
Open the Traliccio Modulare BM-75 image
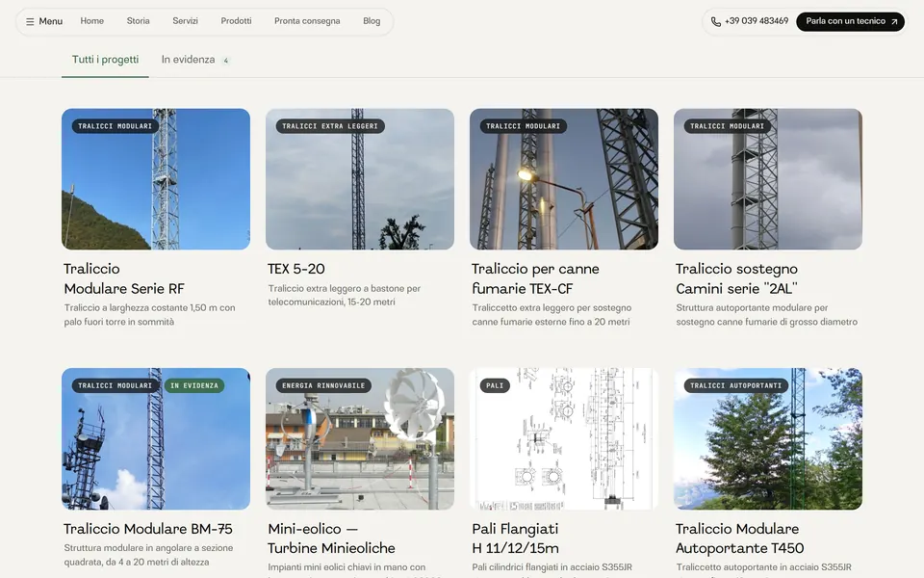pyautogui.click(x=156, y=439)
